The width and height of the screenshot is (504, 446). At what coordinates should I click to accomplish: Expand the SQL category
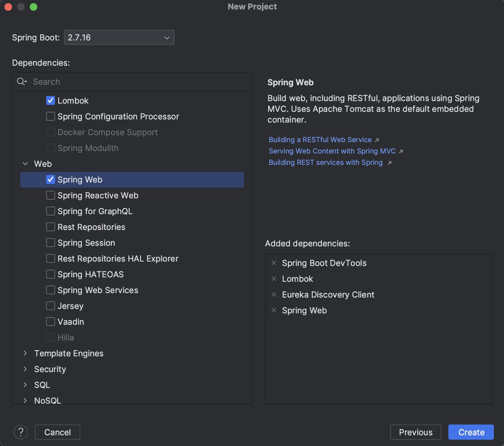[x=25, y=385]
